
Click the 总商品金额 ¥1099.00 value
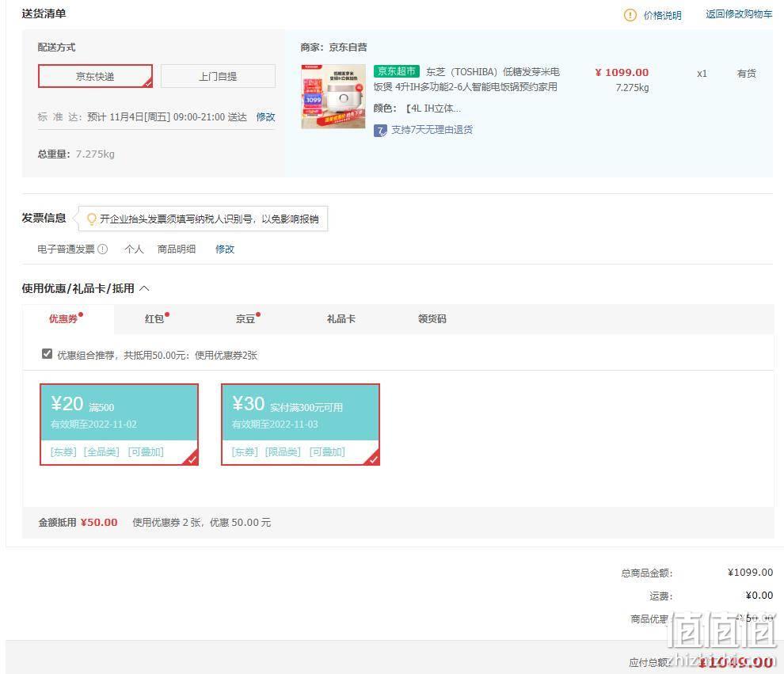(x=750, y=573)
